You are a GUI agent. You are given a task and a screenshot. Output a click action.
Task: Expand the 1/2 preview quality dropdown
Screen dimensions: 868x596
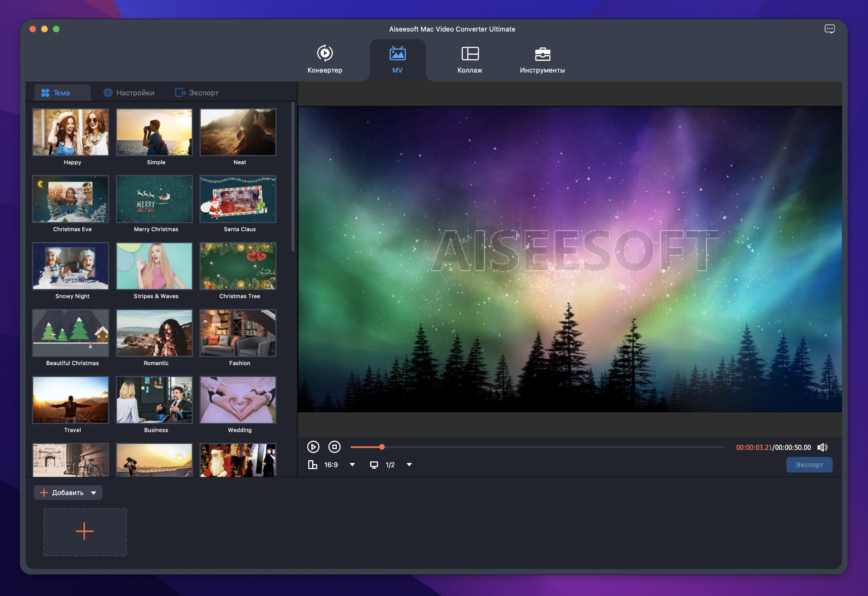pyautogui.click(x=409, y=465)
